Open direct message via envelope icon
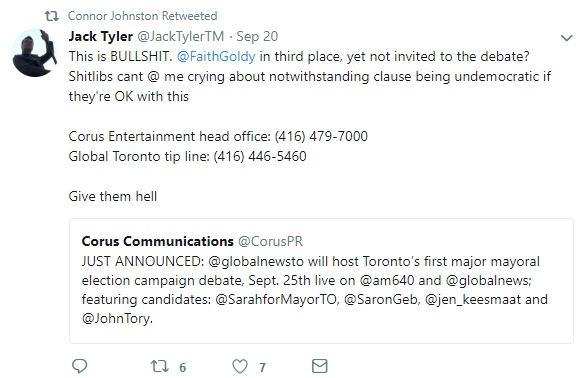Screen dimensions: 582x378 320,366
